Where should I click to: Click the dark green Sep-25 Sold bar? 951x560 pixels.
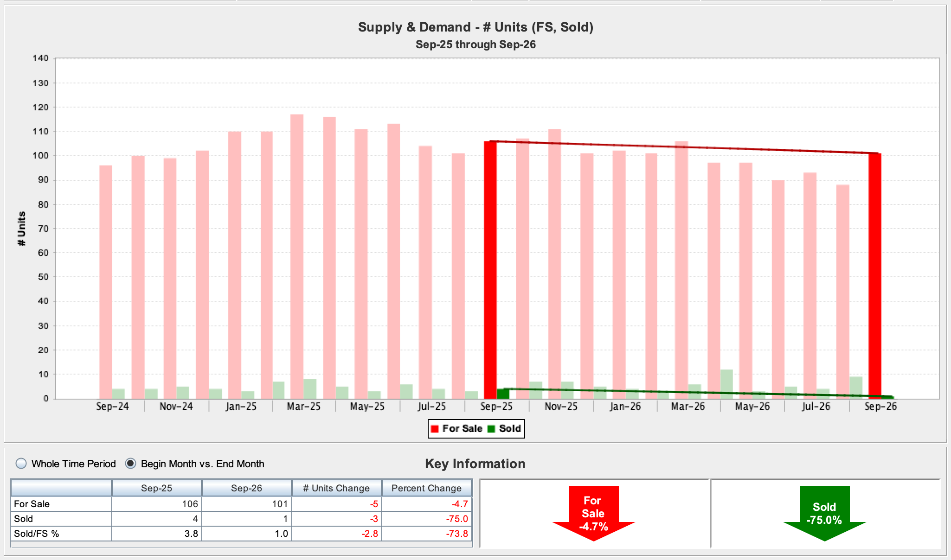(503, 394)
